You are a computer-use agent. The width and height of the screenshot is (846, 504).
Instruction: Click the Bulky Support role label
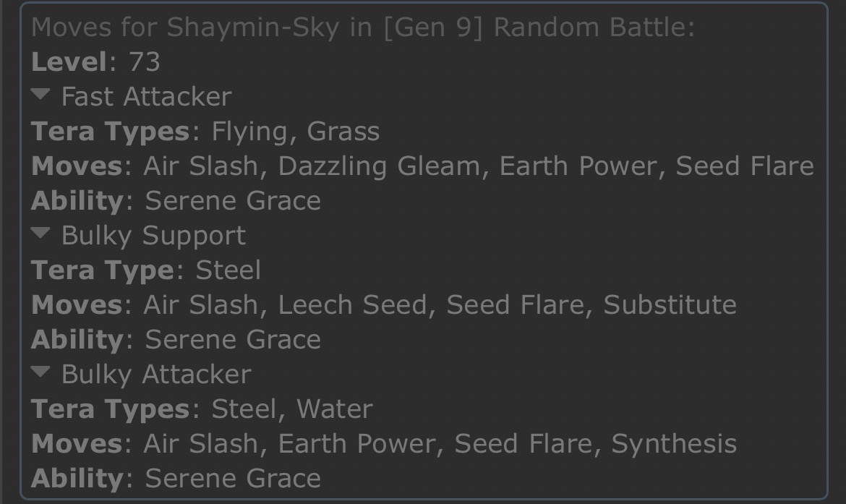click(x=153, y=235)
